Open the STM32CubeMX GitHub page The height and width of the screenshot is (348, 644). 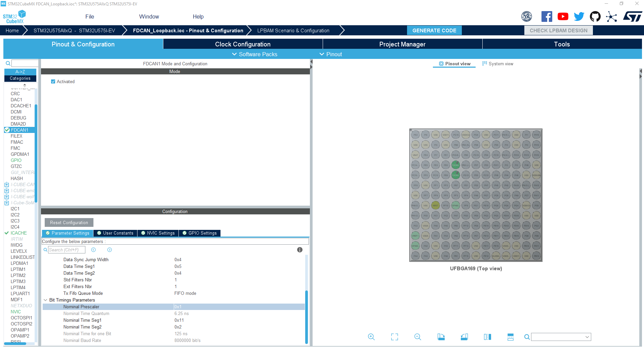pos(595,16)
